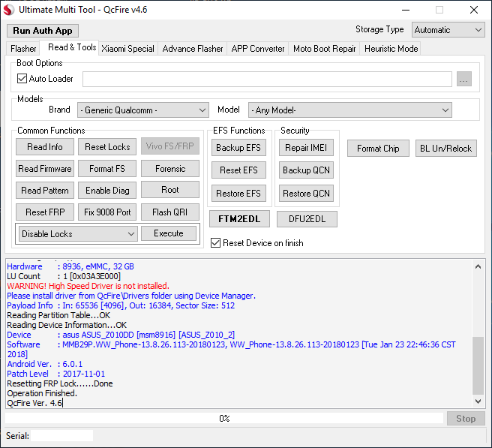Screen dimensions: 492x448
Task: Click the QcFire app logo icon
Action: click(8, 10)
